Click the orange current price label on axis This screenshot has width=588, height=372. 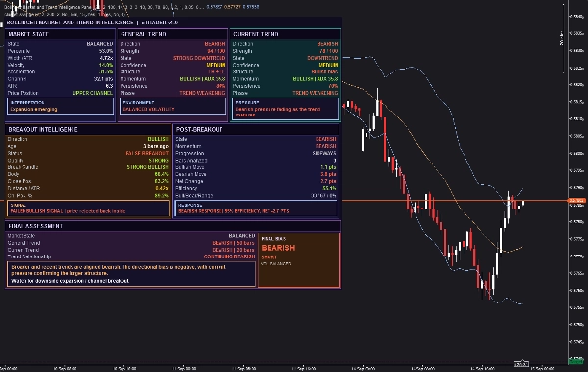point(577,201)
